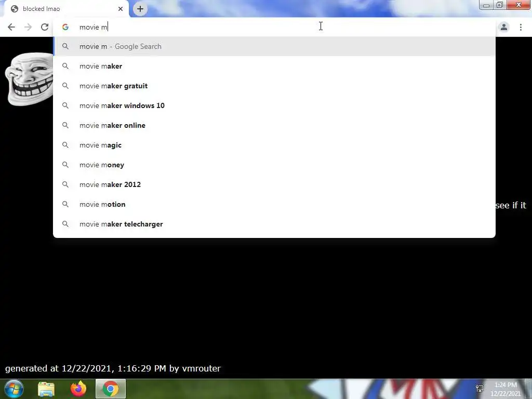Image resolution: width=532 pixels, height=399 pixels.
Task: Open the Windows Start menu orb
Action: pos(14,389)
